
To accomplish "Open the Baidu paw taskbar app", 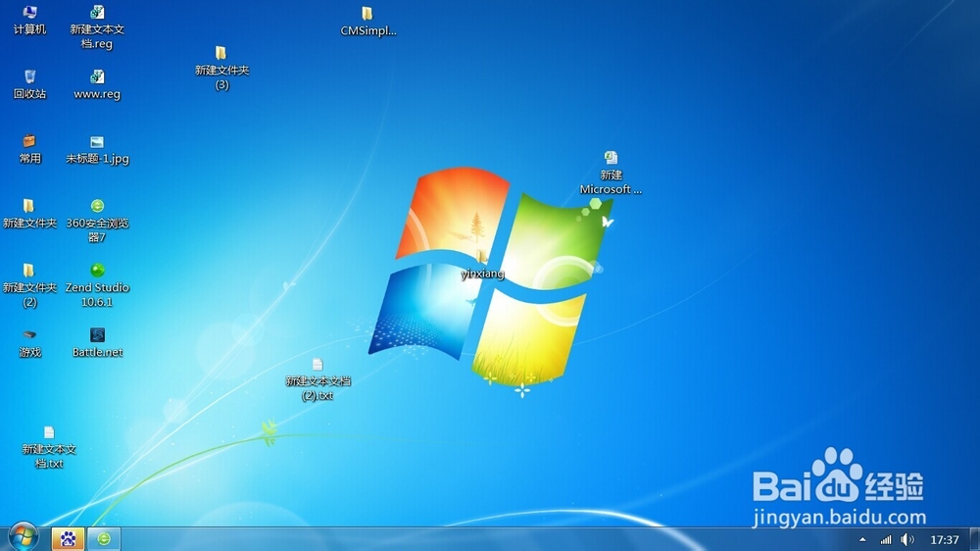I will (69, 538).
